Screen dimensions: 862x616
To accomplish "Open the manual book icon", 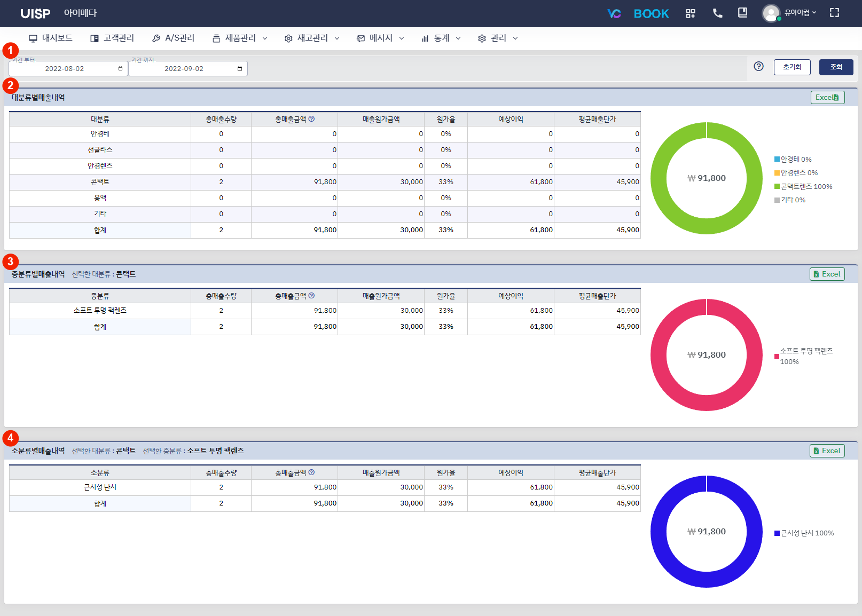I will point(742,13).
